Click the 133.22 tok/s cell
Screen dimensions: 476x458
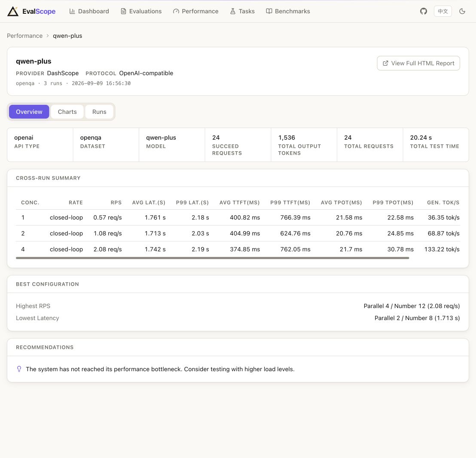(x=442, y=249)
